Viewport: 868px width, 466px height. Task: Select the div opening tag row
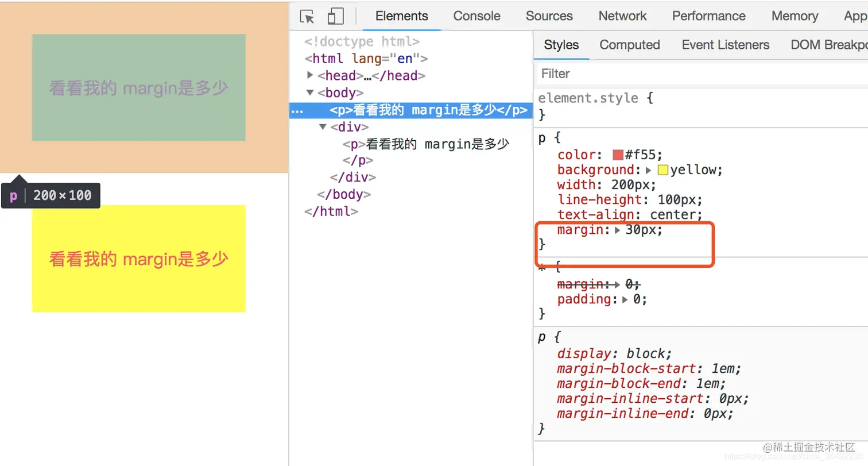[x=349, y=126]
